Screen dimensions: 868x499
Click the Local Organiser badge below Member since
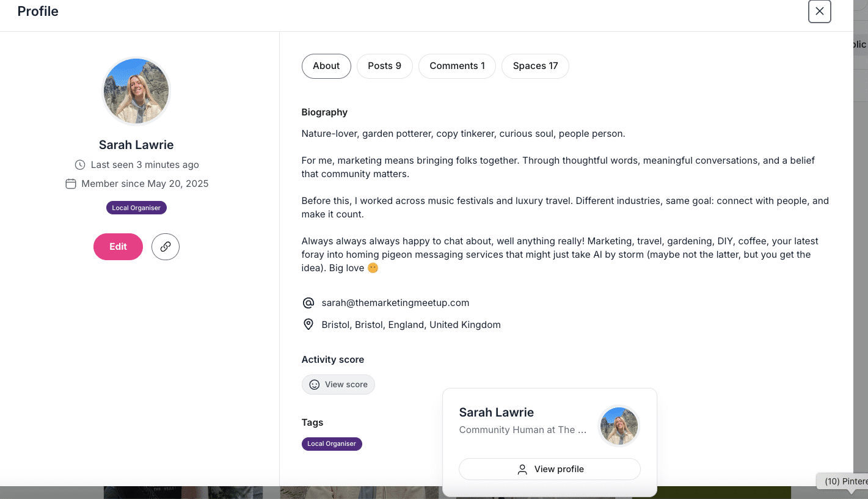pyautogui.click(x=136, y=208)
